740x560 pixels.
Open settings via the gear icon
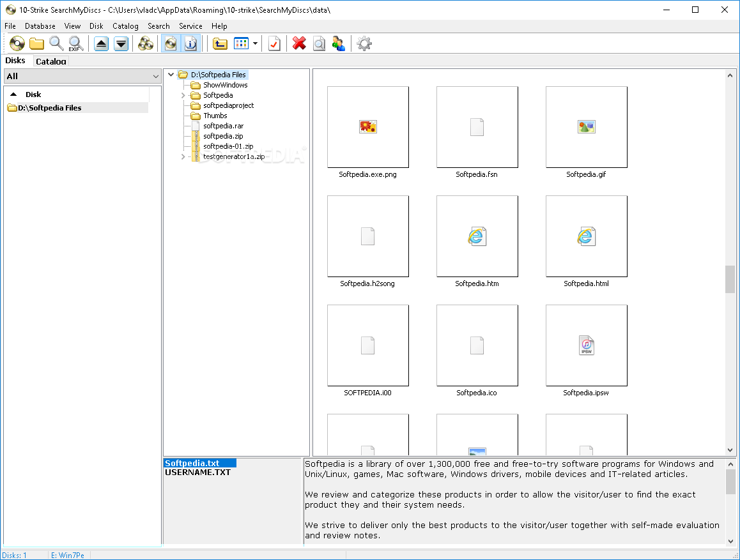click(x=364, y=44)
